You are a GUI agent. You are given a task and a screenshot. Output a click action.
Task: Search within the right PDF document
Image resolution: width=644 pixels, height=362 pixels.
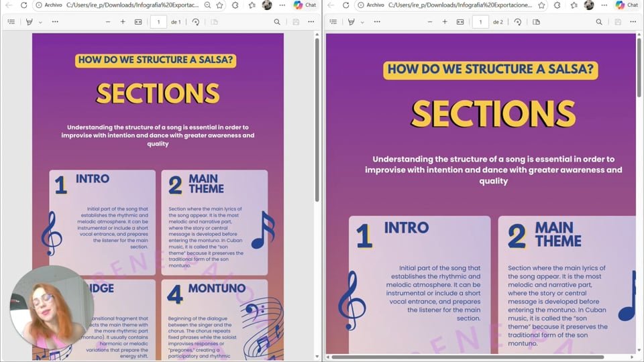point(599,21)
